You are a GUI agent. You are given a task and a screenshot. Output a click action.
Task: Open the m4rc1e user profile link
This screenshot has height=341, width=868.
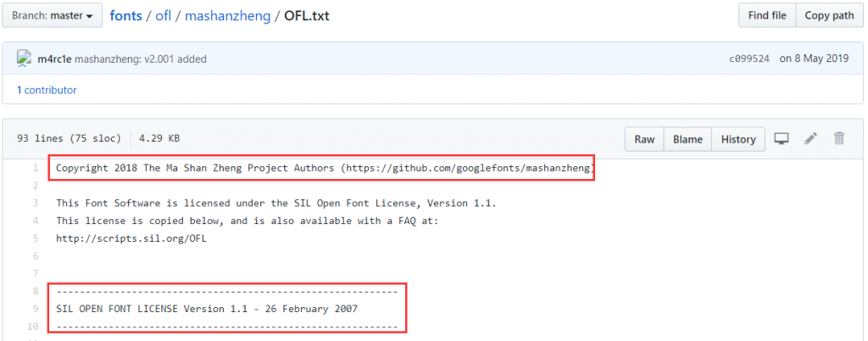click(x=54, y=59)
